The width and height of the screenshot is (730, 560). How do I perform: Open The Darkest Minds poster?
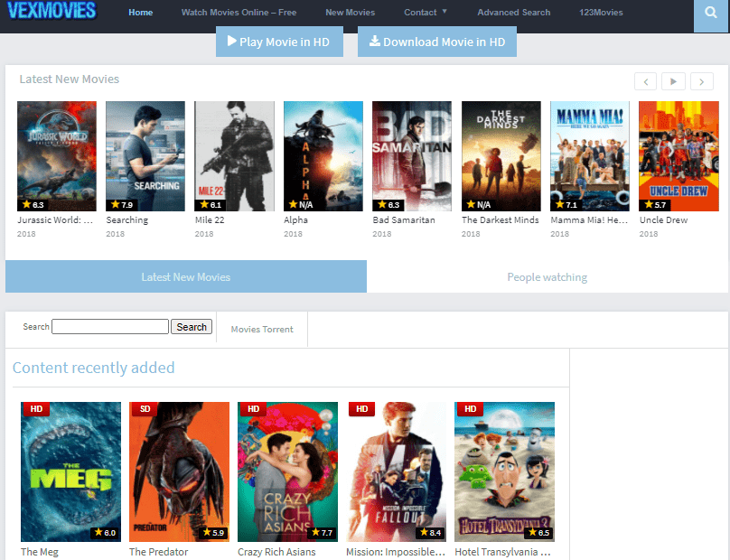tap(501, 156)
